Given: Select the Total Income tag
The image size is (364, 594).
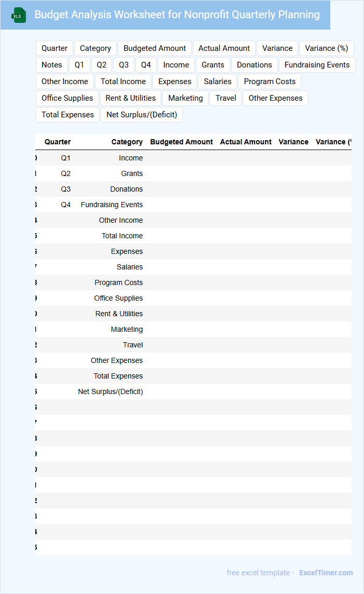Looking at the screenshot, I should point(123,82).
